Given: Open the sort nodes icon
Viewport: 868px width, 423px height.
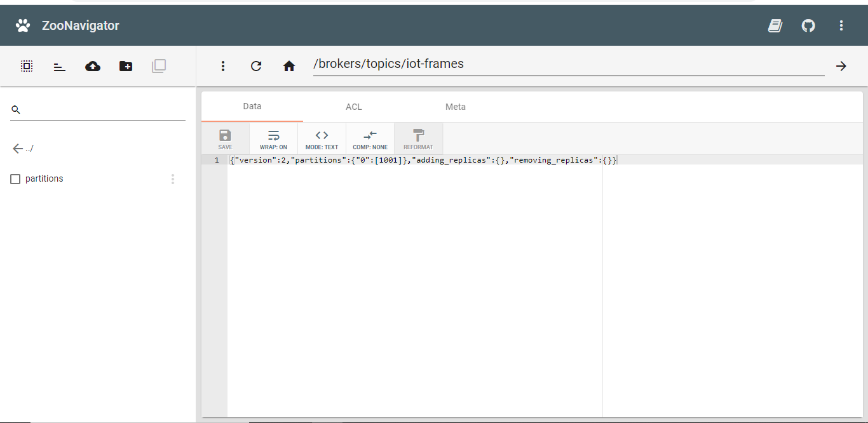Looking at the screenshot, I should [x=60, y=67].
